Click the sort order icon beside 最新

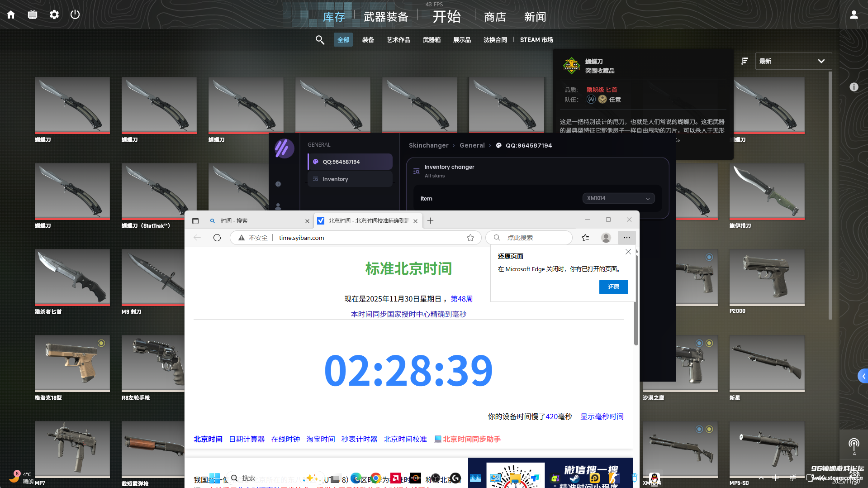[745, 61]
